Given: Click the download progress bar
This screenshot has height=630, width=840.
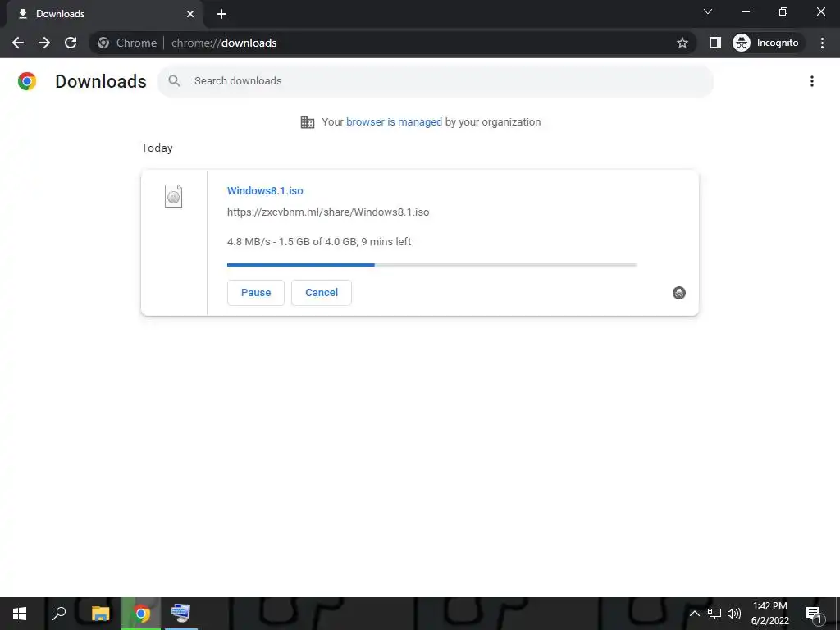Looking at the screenshot, I should pos(431,265).
